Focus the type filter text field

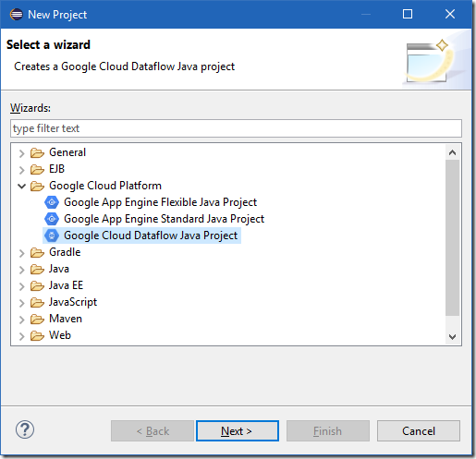point(236,128)
